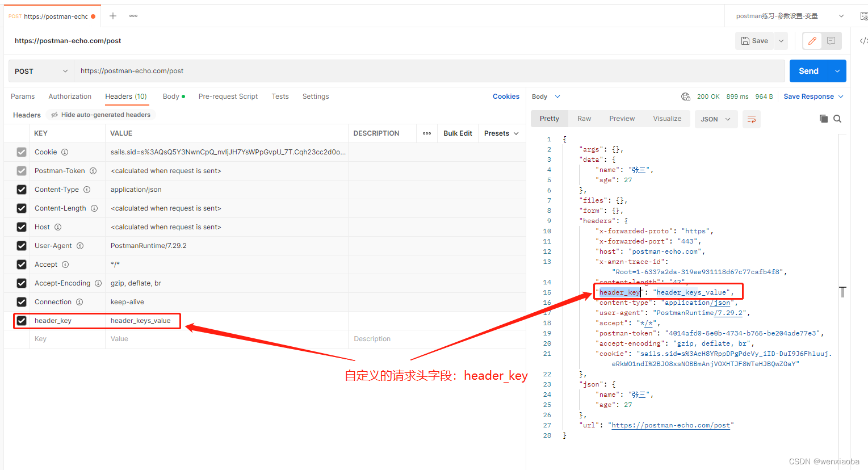868x470 pixels.
Task: Click the Save button
Action: tap(754, 41)
